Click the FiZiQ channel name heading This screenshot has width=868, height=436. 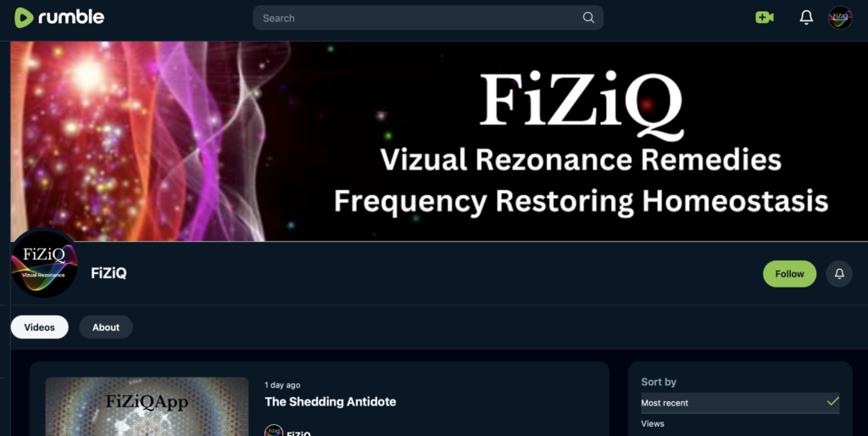(109, 273)
